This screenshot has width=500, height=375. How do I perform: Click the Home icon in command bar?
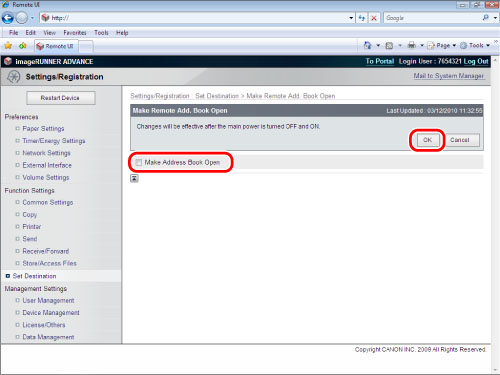tap(368, 45)
